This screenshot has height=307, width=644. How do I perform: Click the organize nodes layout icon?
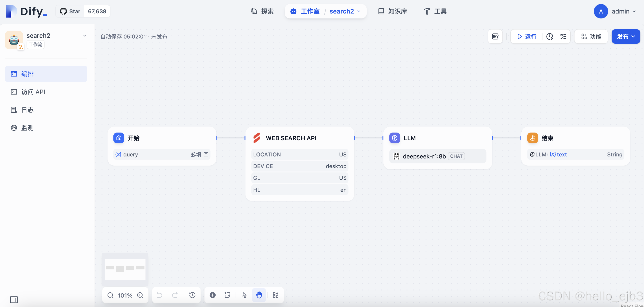pyautogui.click(x=275, y=295)
